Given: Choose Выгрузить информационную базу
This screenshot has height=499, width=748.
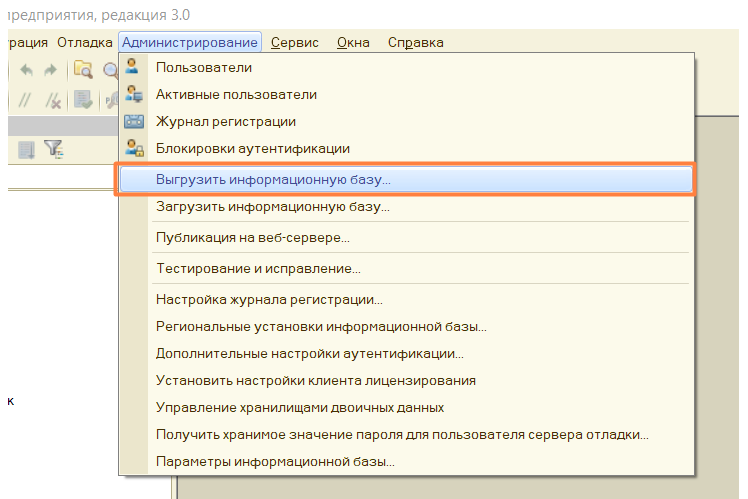Looking at the screenshot, I should (406, 179).
